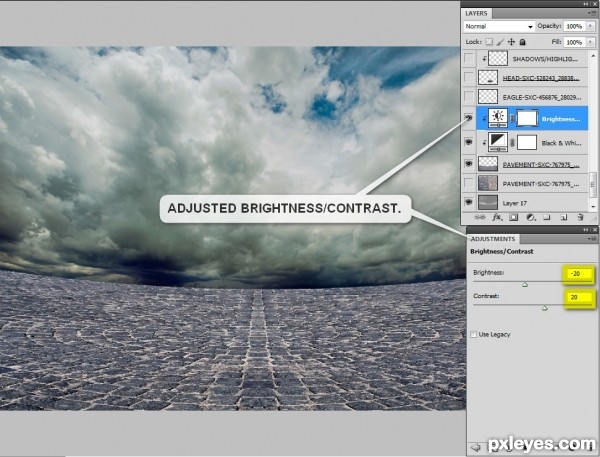This screenshot has height=457, width=600.
Task: Delete layer trash icon
Action: click(580, 217)
